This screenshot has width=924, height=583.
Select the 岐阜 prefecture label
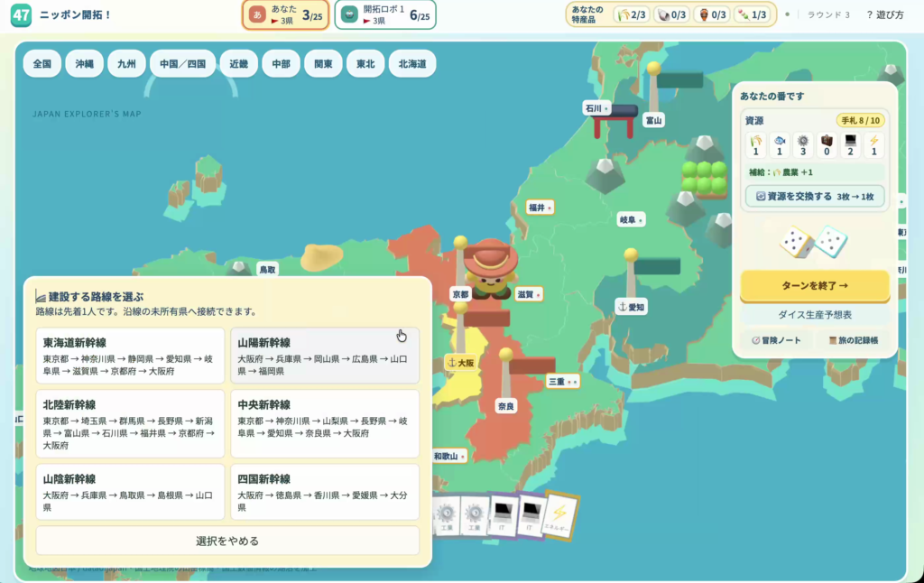(x=631, y=220)
